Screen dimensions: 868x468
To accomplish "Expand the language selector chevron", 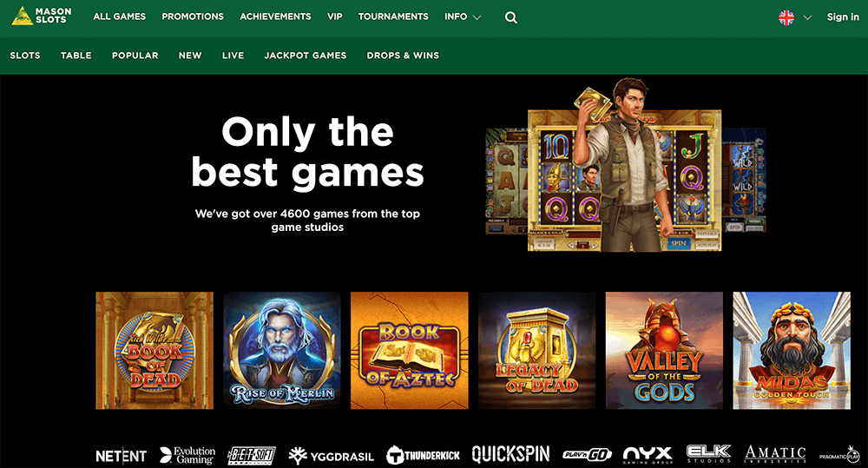I will click(x=807, y=17).
